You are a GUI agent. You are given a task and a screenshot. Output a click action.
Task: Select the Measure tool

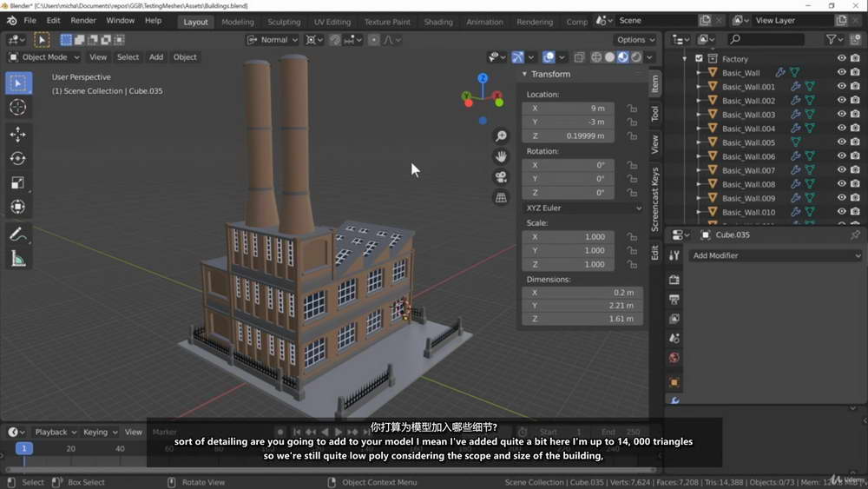(18, 259)
